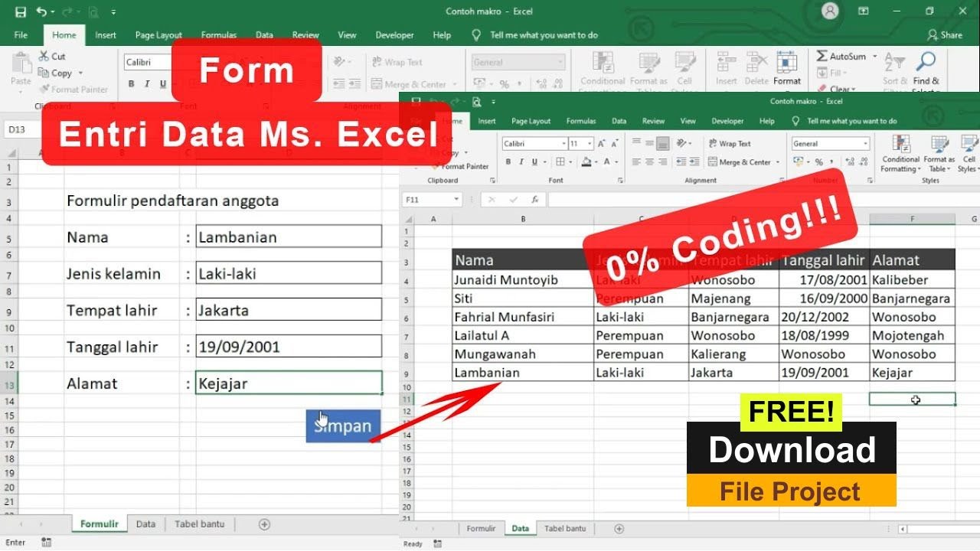The height and width of the screenshot is (551, 980).
Task: Expand Font group dialog launcher in front window
Action: (x=619, y=181)
